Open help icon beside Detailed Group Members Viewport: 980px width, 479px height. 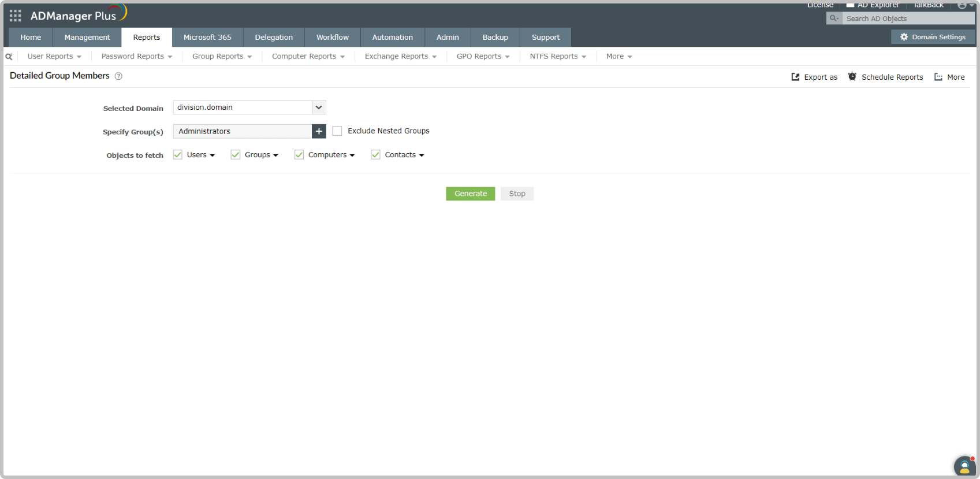coord(118,76)
